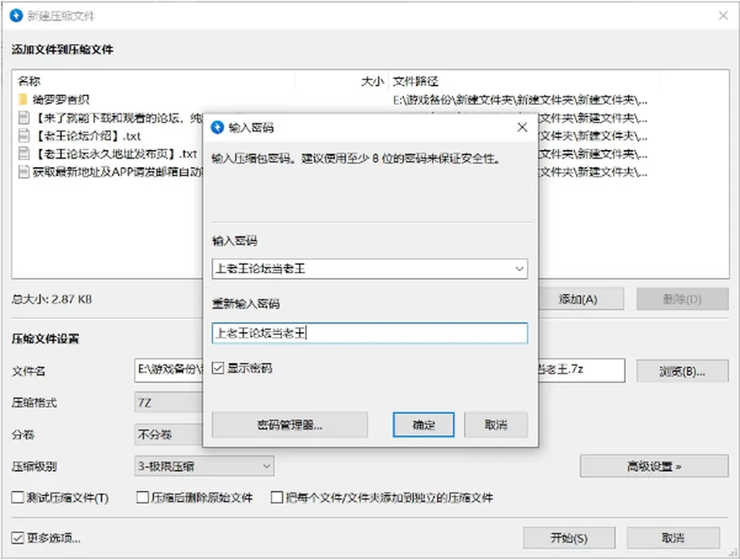The width and height of the screenshot is (740, 560).
Task: Click the file icon beside 【老王论坛永久地址发布页】.txt
Action: tap(23, 154)
